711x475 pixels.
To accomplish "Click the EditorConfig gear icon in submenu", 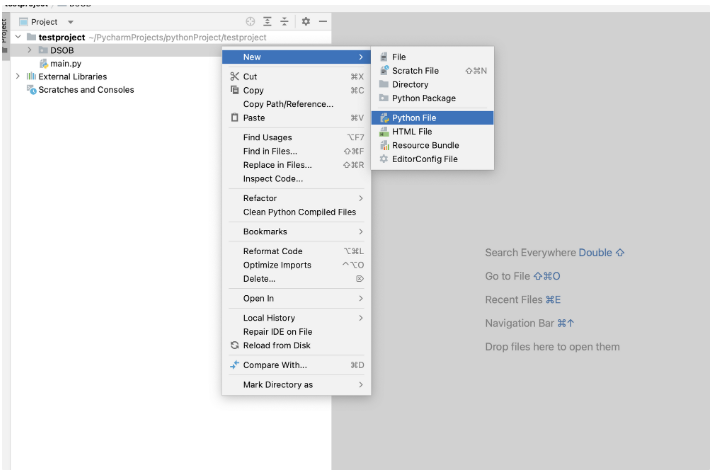I will (x=384, y=159).
